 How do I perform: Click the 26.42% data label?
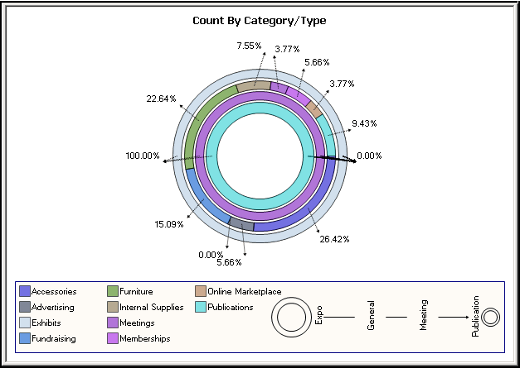(334, 239)
